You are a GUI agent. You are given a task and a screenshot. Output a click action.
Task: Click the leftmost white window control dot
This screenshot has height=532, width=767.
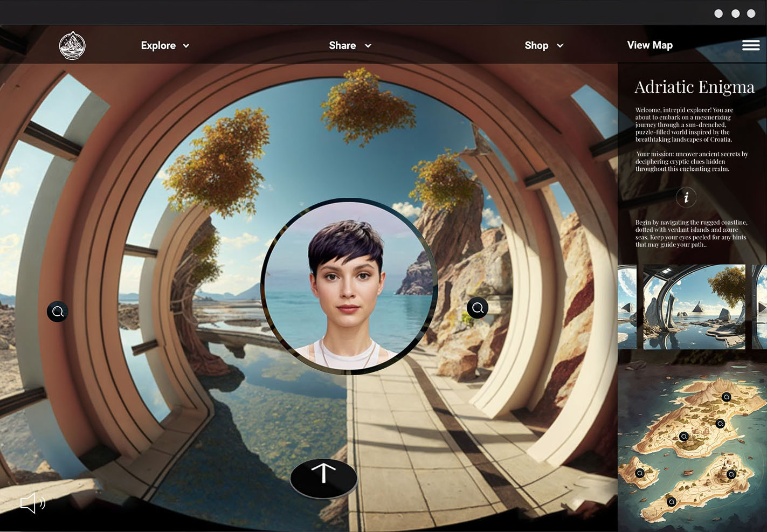[x=718, y=13]
